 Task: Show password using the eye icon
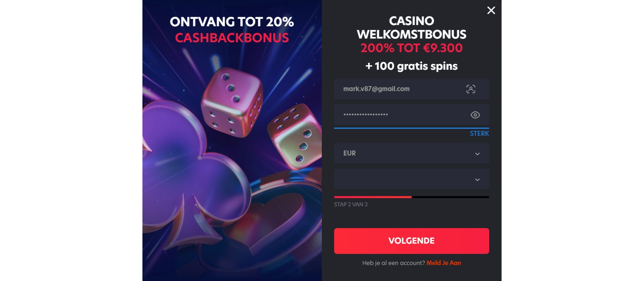pyautogui.click(x=475, y=115)
